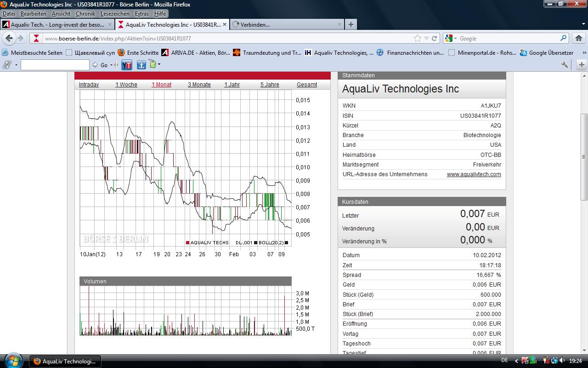Click the wrench settings icon below the toolbar
Image resolution: width=588 pixels, height=368 pixels.
tap(564, 64)
